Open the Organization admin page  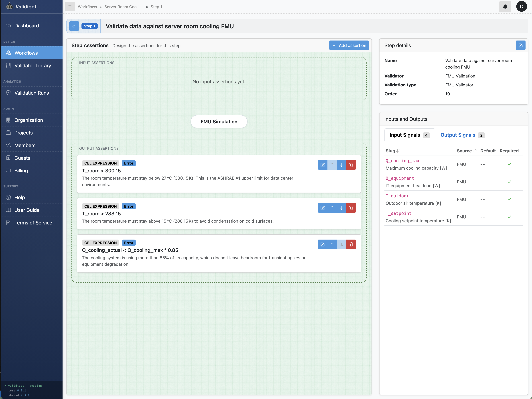coord(29,120)
